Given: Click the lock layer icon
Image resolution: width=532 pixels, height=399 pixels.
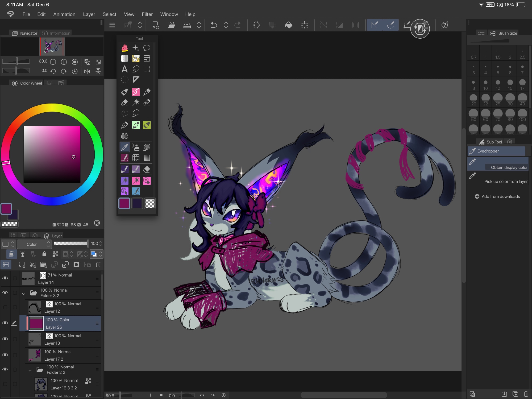Looking at the screenshot, I should tap(44, 254).
